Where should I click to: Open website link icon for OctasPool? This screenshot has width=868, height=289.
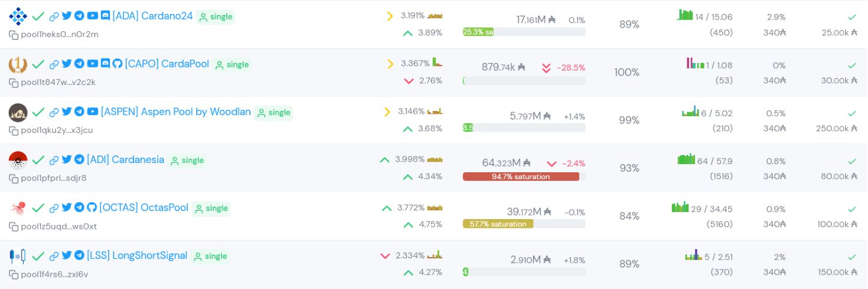pyautogui.click(x=54, y=208)
